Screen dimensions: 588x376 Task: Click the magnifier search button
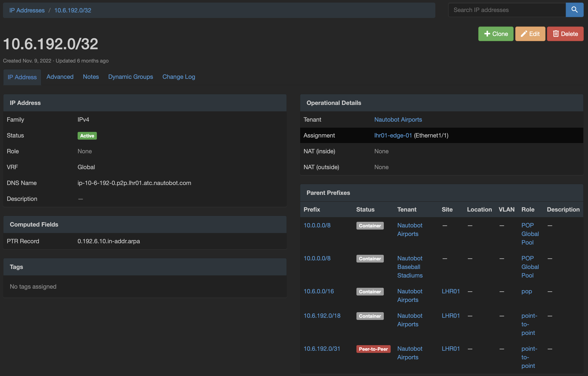pyautogui.click(x=574, y=10)
